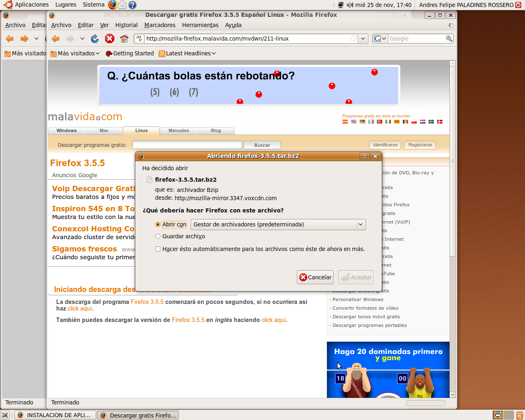This screenshot has height=420, width=525.
Task: Open the 'Getting Started' bookmark
Action: click(130, 53)
